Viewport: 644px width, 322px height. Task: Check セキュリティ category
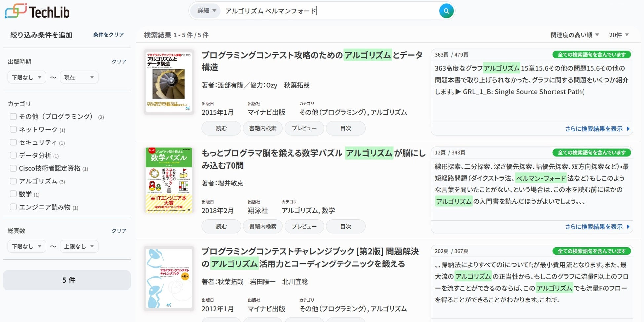pyautogui.click(x=13, y=142)
